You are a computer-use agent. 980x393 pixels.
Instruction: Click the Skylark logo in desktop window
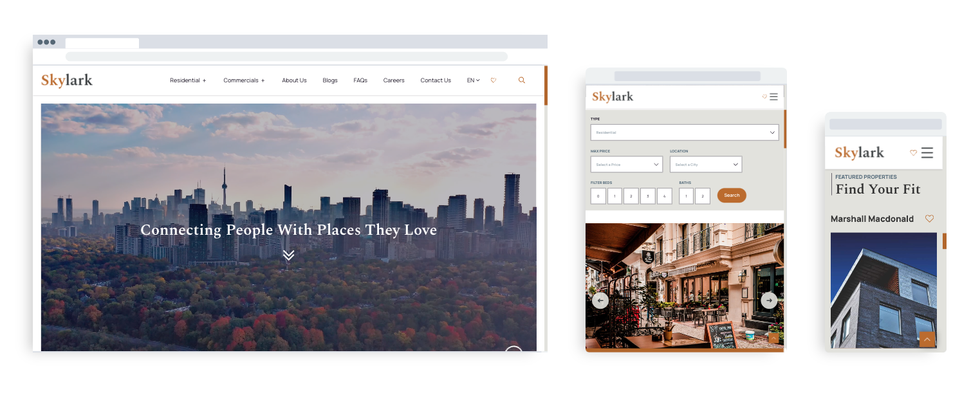(67, 80)
